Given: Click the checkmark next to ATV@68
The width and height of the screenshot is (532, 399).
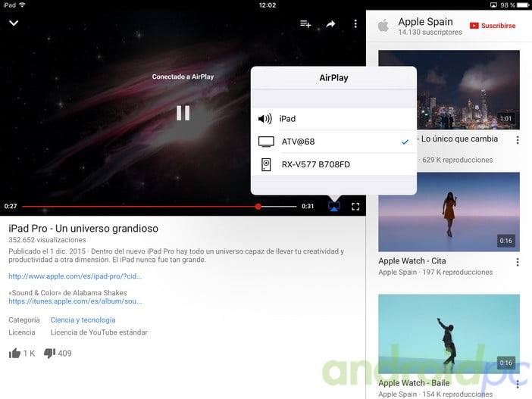Looking at the screenshot, I should click(x=405, y=142).
